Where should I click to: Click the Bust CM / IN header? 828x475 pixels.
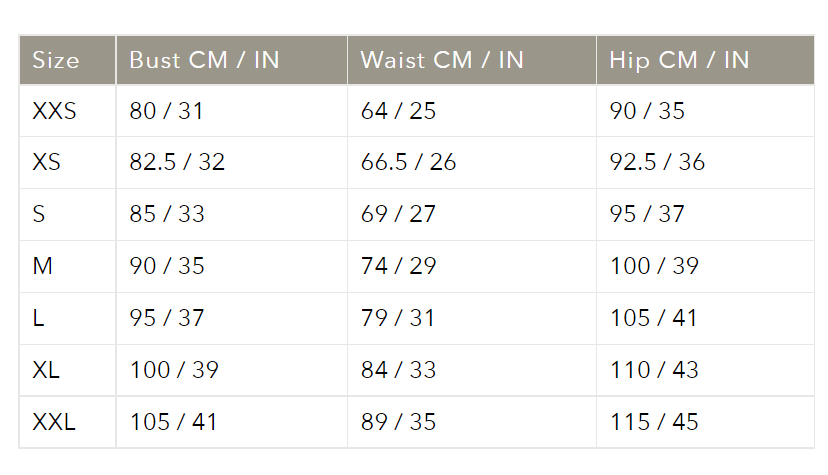tap(204, 60)
